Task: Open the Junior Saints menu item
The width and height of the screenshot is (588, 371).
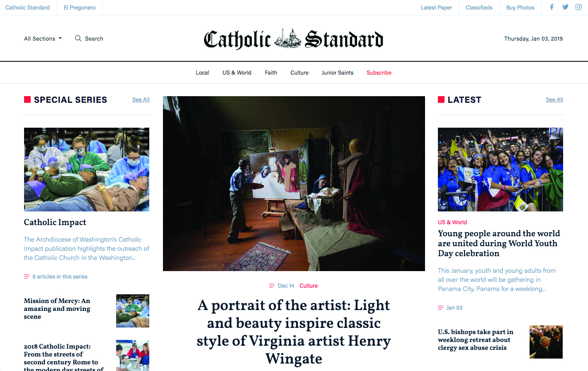Action: pos(338,73)
